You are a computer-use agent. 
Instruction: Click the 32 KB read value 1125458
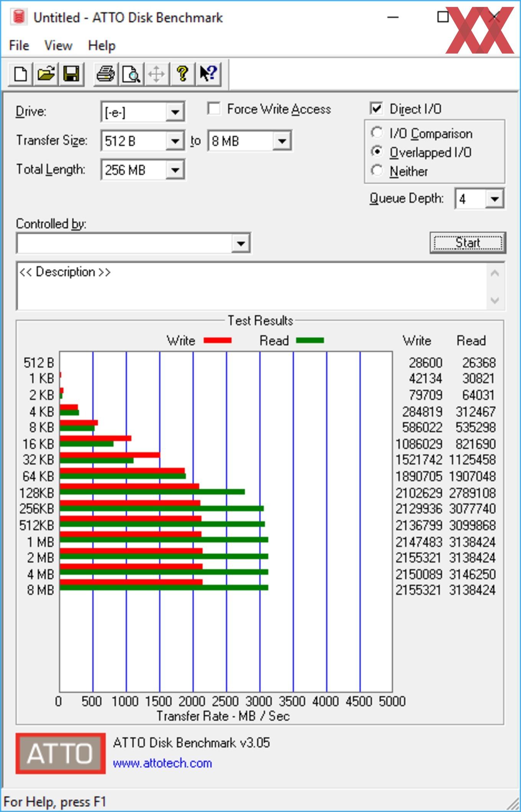472,459
